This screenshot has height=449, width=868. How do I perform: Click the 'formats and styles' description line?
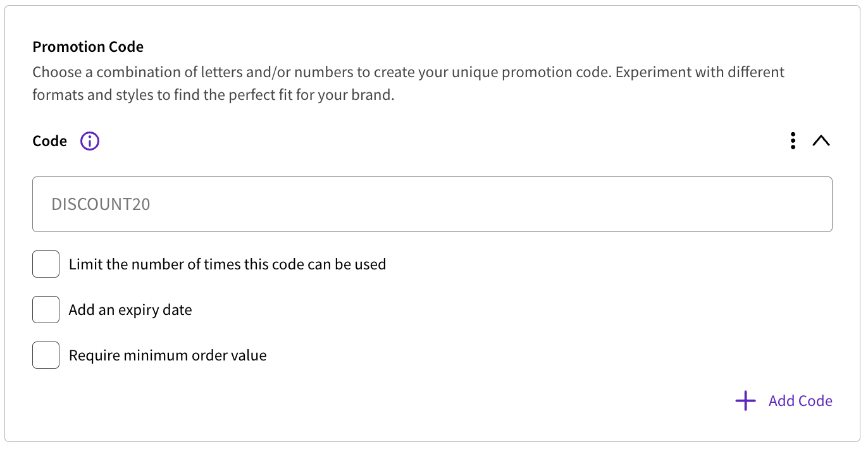[213, 97]
